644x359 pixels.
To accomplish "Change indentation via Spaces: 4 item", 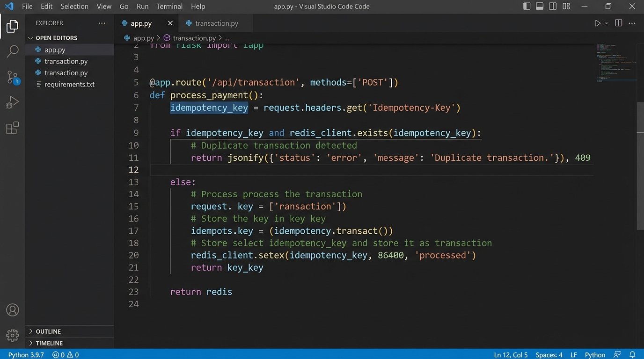I will click(x=549, y=354).
